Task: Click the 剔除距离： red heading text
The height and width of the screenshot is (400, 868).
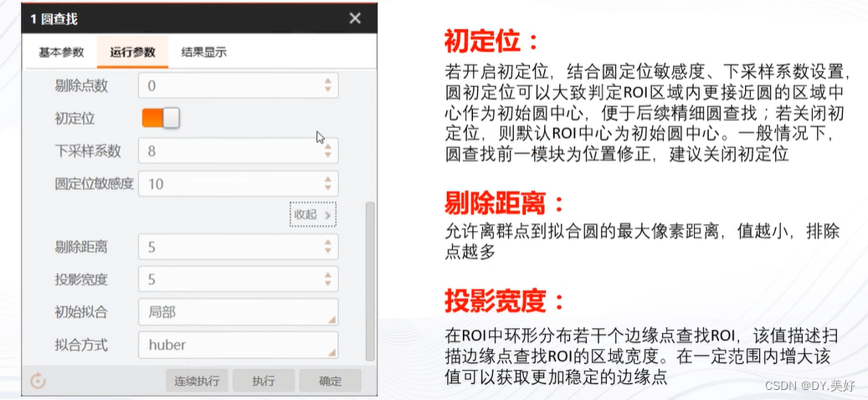Action: (x=505, y=203)
